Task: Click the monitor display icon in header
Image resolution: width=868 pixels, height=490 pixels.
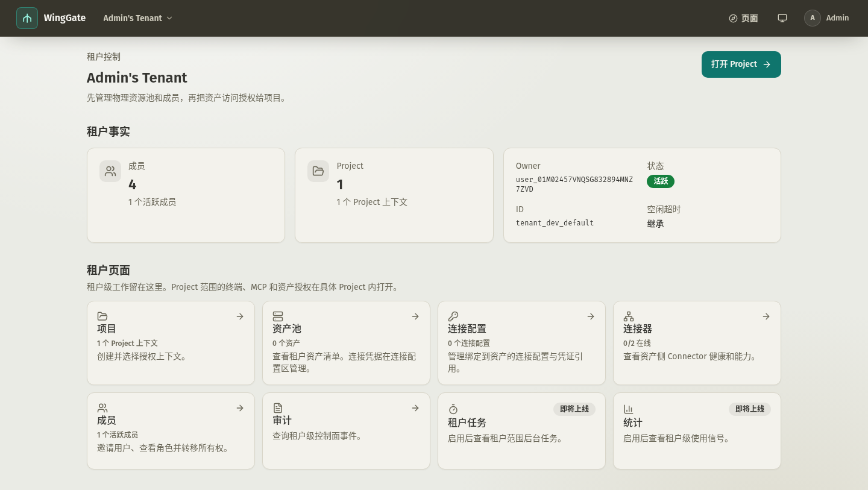Action: [782, 18]
